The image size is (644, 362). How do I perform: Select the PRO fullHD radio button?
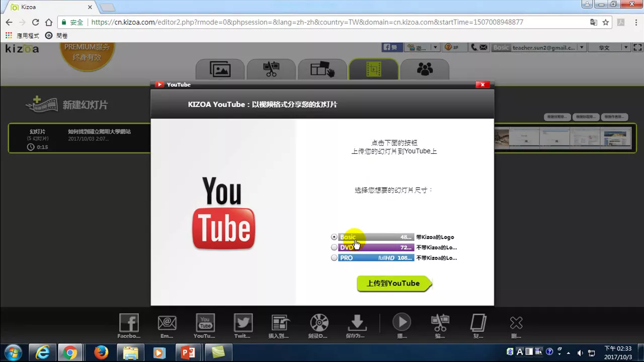(x=334, y=258)
